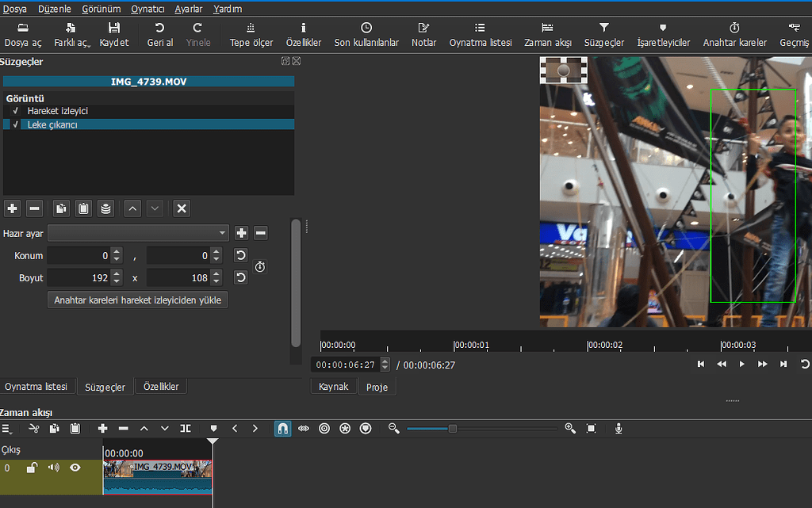
Task: Switch to the Proje player tab
Action: [x=377, y=387]
